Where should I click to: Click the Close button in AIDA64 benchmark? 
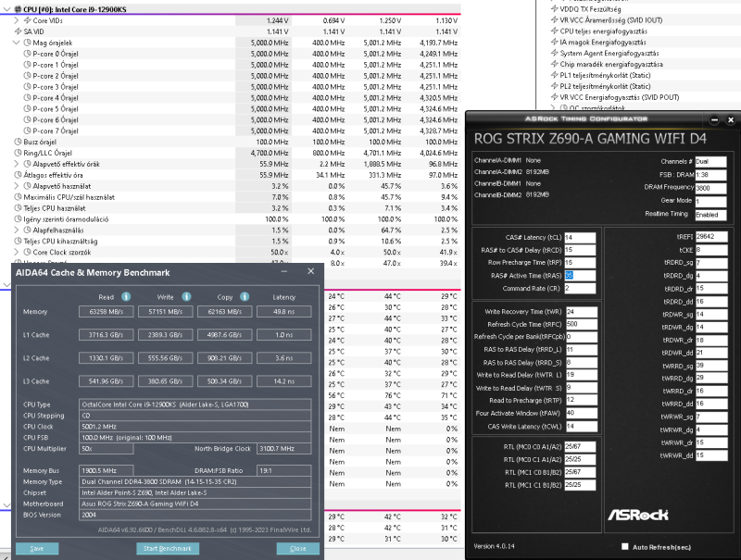[x=297, y=548]
